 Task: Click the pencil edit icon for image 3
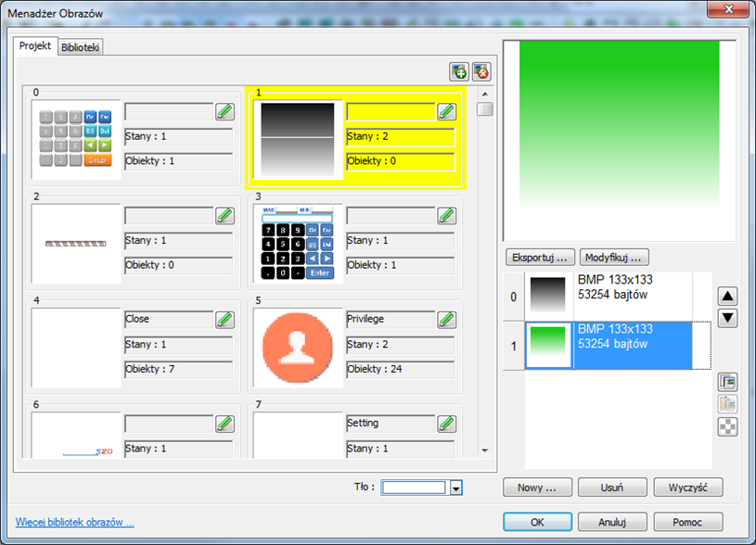click(446, 215)
